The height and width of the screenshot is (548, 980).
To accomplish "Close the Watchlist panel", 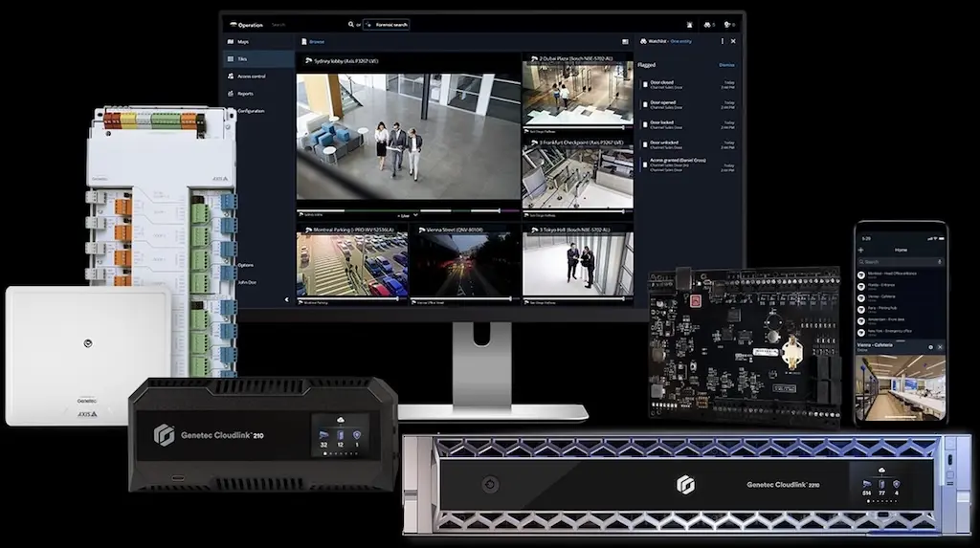I will (x=733, y=41).
